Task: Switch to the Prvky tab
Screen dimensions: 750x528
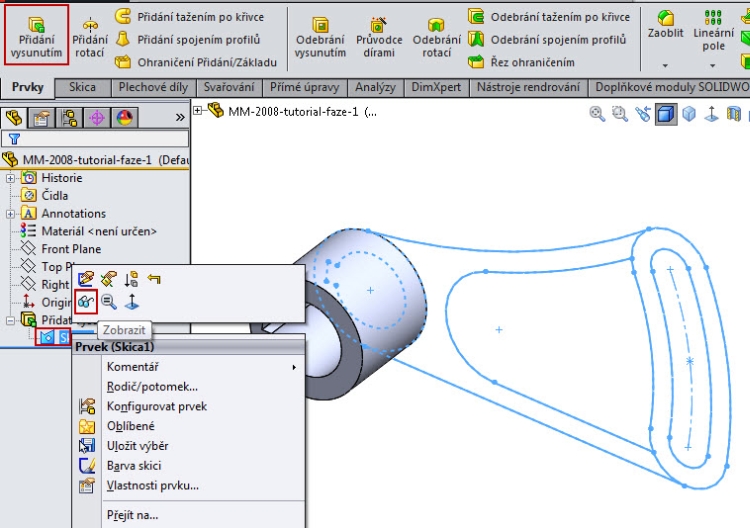Action: (x=27, y=88)
